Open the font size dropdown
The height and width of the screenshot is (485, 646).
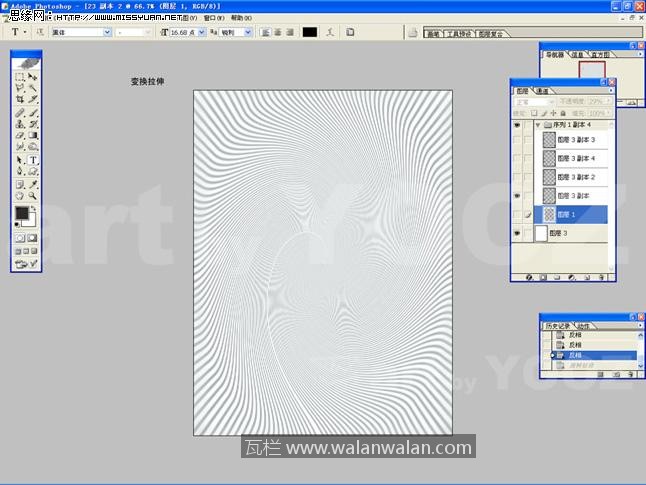coord(202,32)
